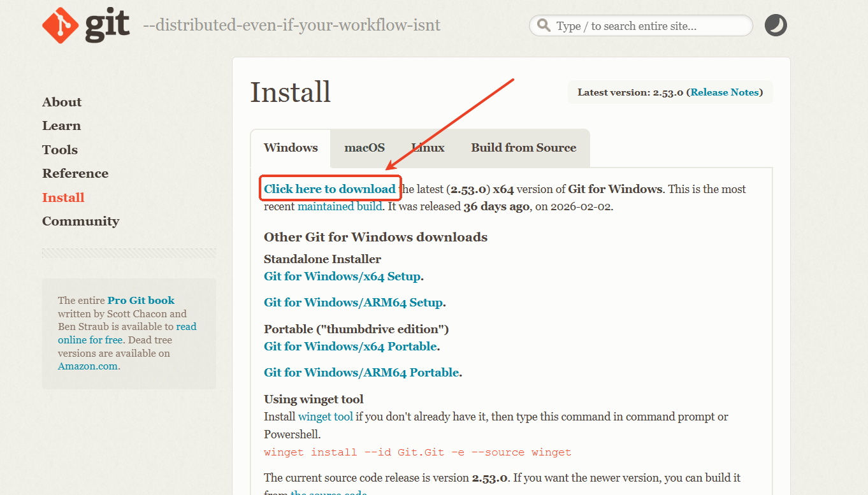
Task: Open the Amazon.com link
Action: (88, 366)
